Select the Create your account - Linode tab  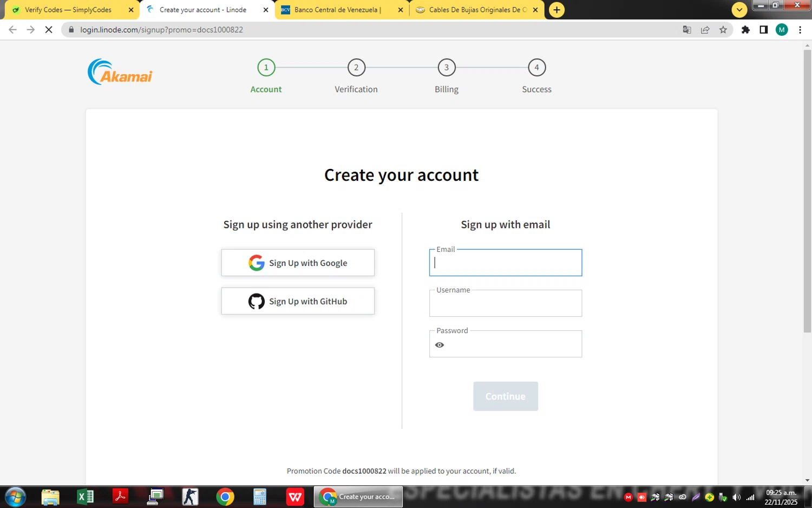[203, 10]
